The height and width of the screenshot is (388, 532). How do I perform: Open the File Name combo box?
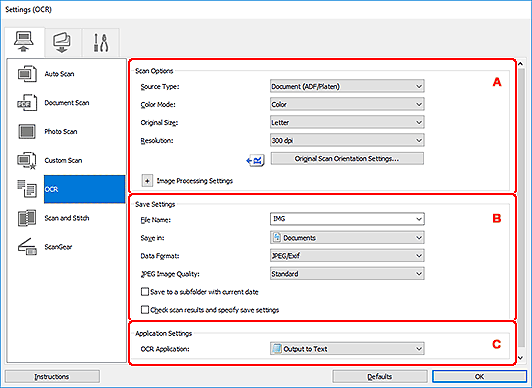pos(347,219)
